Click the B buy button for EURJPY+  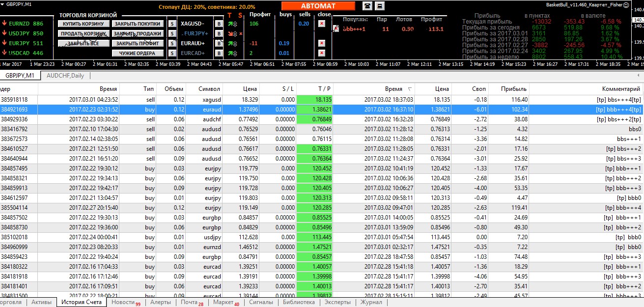pyautogui.click(x=219, y=33)
